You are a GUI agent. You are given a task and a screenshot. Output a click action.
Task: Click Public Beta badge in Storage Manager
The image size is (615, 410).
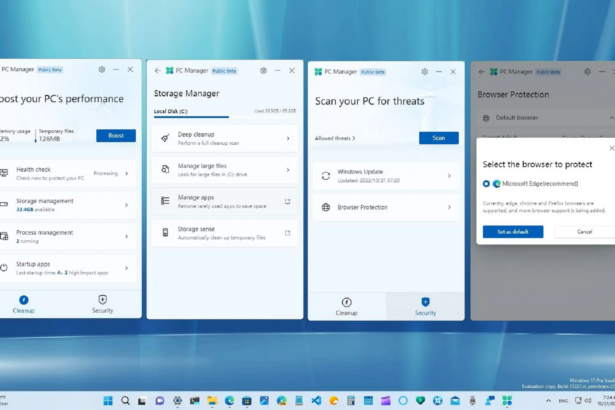click(x=224, y=71)
